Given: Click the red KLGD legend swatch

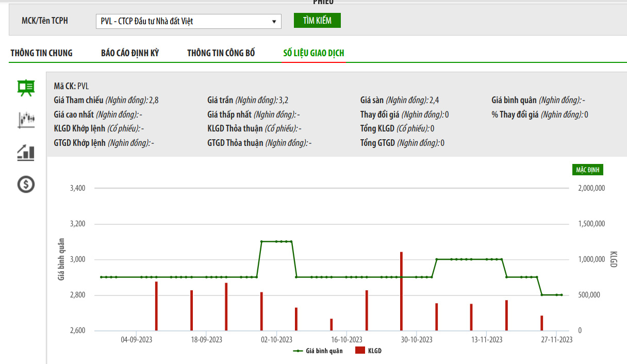Looking at the screenshot, I should [360, 351].
